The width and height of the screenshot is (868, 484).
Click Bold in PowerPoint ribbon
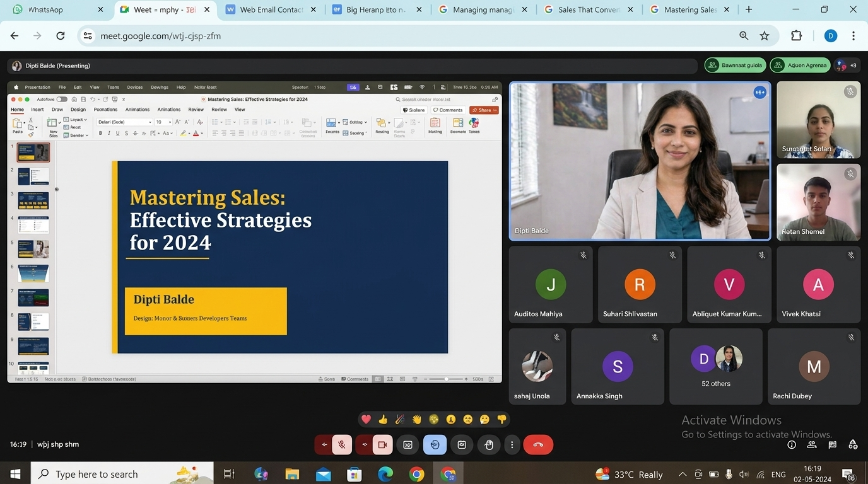coord(100,134)
